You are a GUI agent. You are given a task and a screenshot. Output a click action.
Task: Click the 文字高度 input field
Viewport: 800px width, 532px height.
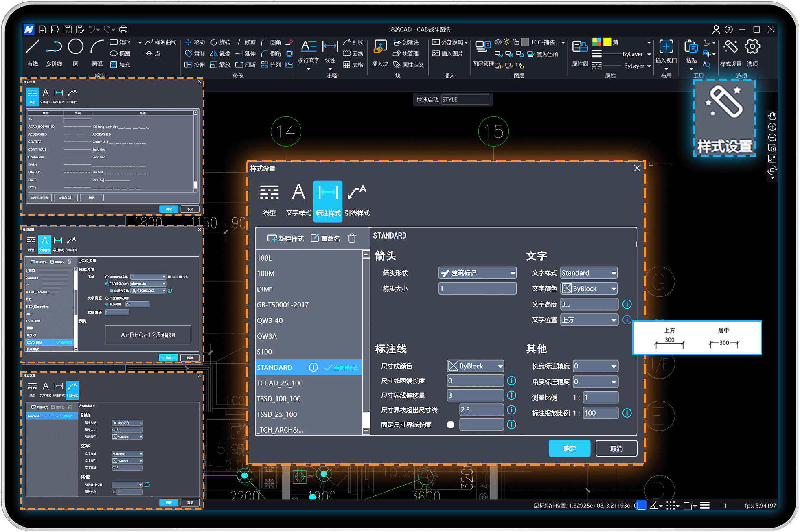coord(589,304)
